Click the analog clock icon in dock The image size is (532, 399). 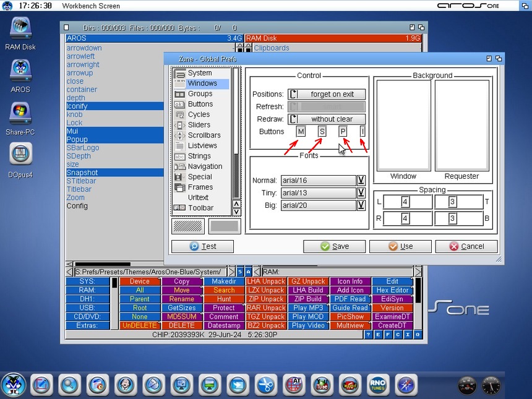491,385
